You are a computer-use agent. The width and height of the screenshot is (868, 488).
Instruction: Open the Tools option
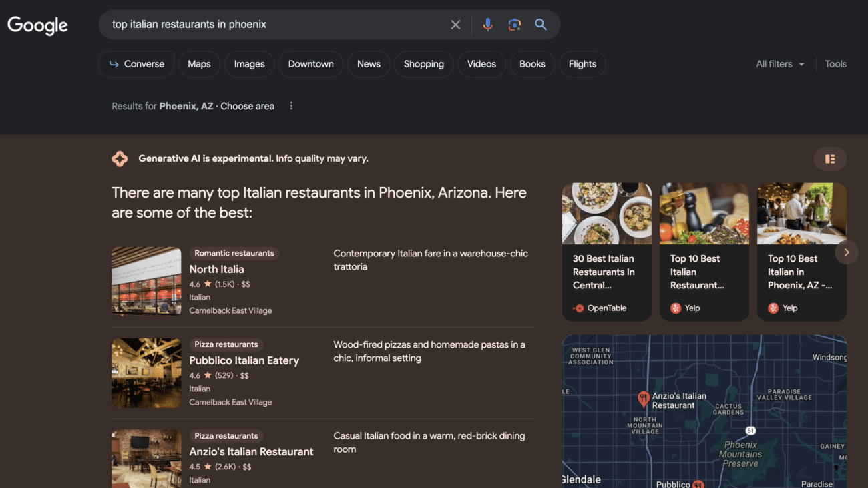pos(835,64)
